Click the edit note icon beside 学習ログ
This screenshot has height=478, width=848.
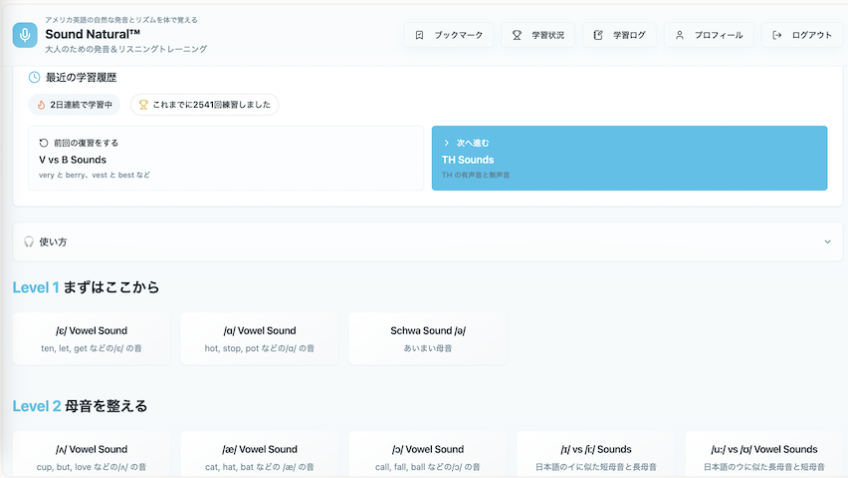coord(598,35)
